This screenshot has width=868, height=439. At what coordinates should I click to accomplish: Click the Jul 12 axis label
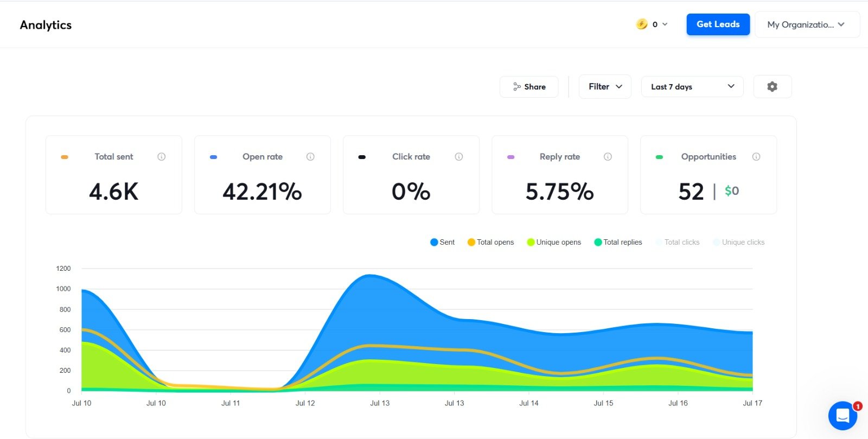tap(305, 403)
